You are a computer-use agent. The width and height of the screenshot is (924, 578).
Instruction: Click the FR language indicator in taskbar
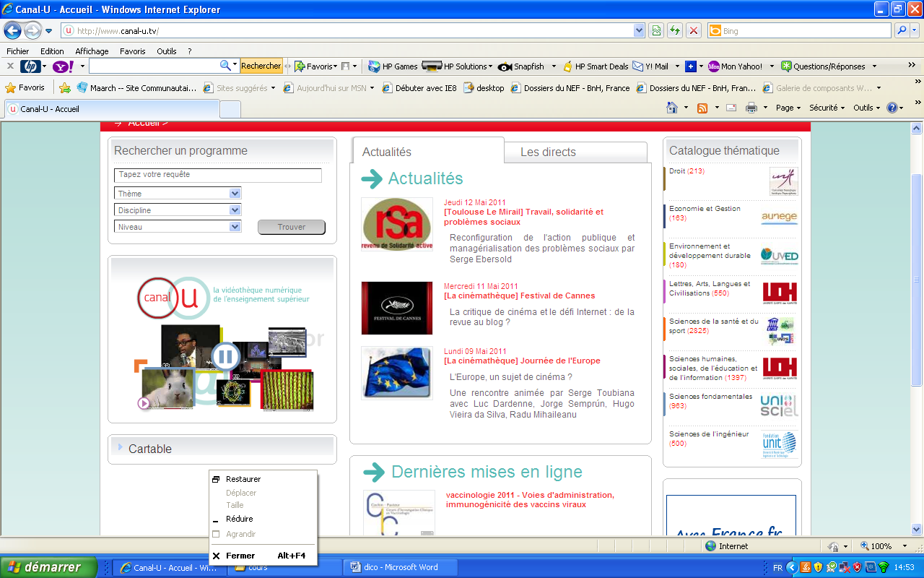coord(777,568)
